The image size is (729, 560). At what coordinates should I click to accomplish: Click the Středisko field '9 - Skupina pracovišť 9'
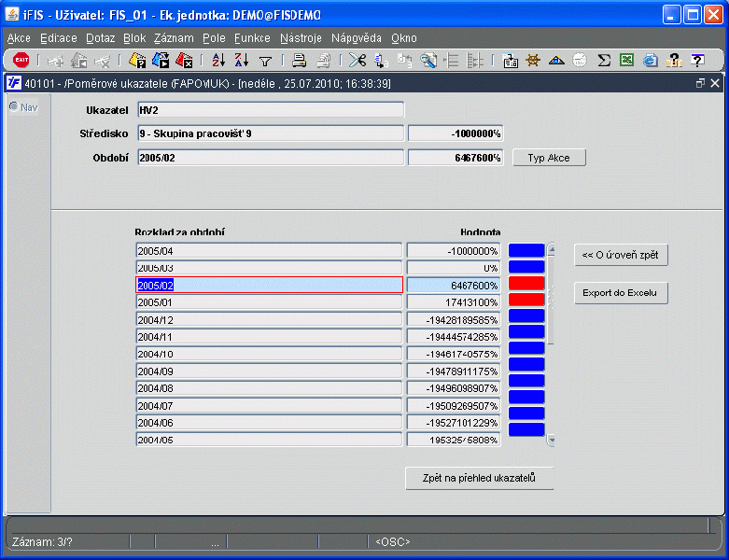click(271, 133)
